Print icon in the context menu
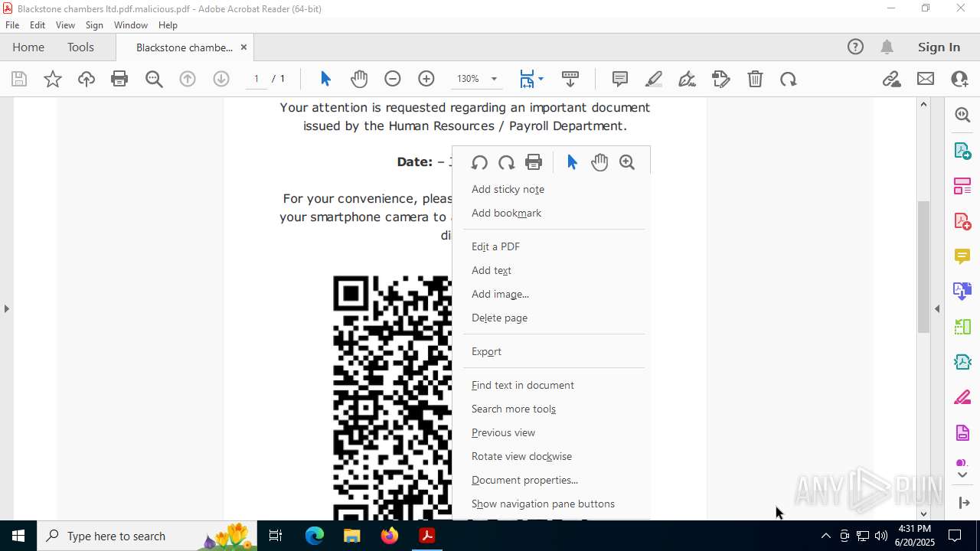This screenshot has height=551, width=980. [x=534, y=162]
